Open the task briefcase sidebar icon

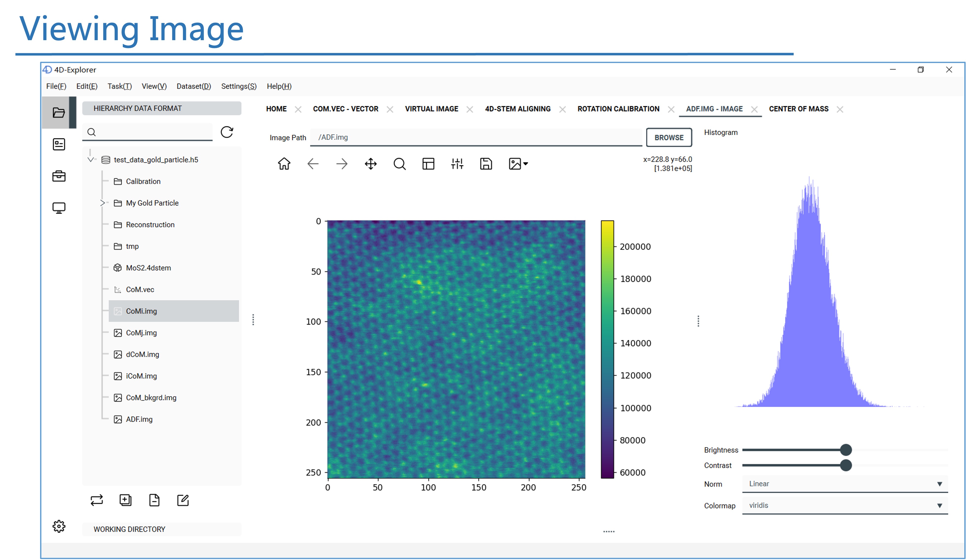point(59,176)
